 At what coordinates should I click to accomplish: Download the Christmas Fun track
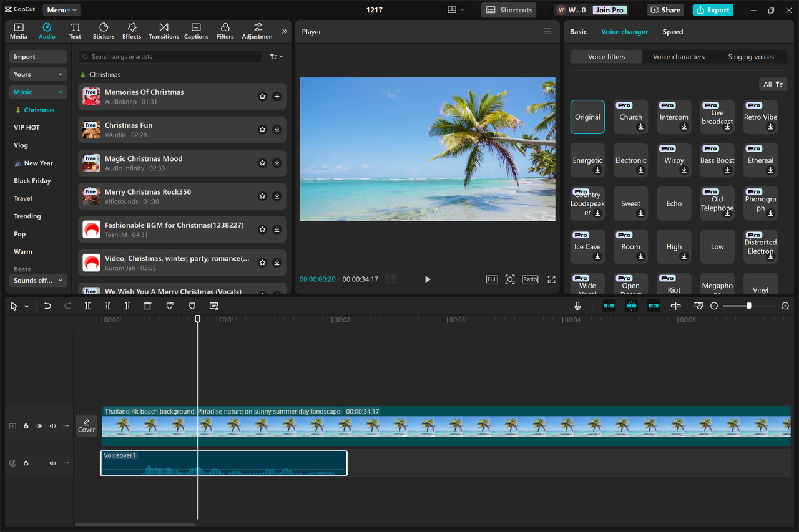[x=277, y=130]
